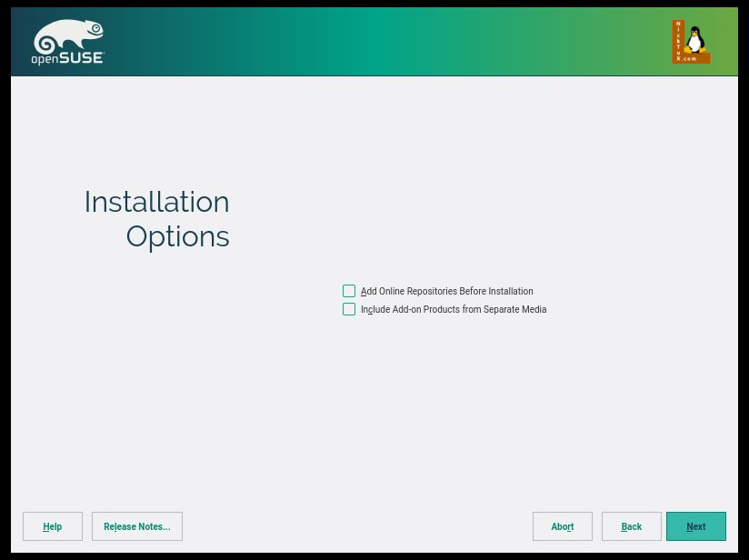Open the Release Notes

coord(137,526)
